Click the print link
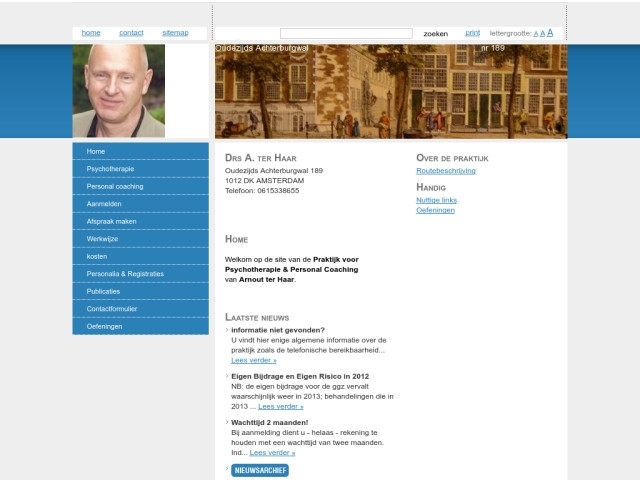The width and height of the screenshot is (640, 480). (472, 33)
